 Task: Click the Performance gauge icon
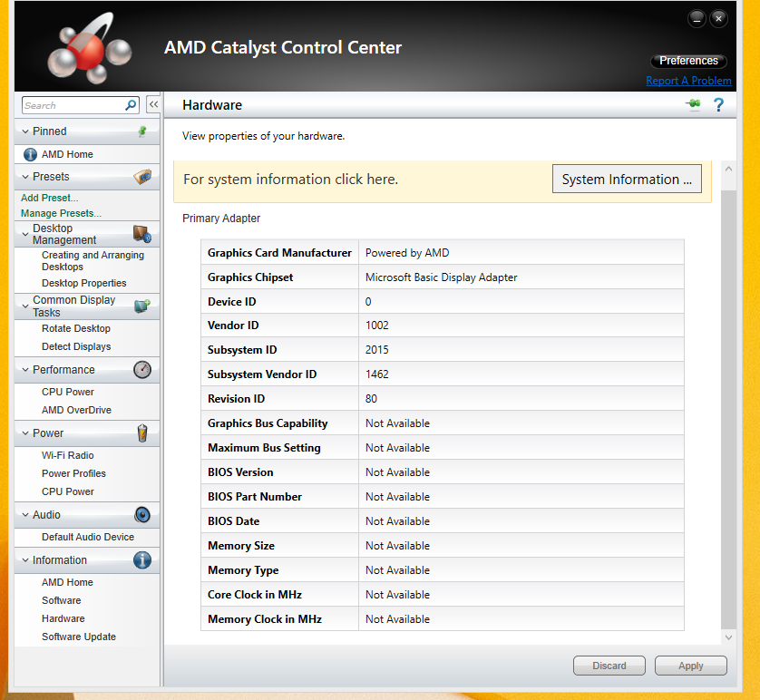[x=142, y=370]
